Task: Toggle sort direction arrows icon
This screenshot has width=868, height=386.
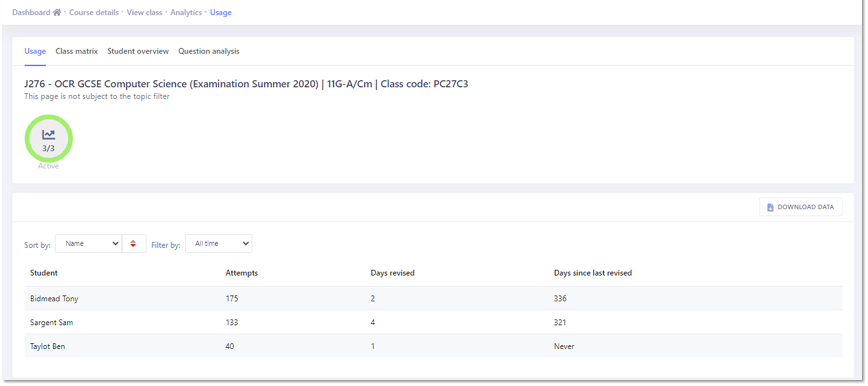Action: (x=133, y=244)
